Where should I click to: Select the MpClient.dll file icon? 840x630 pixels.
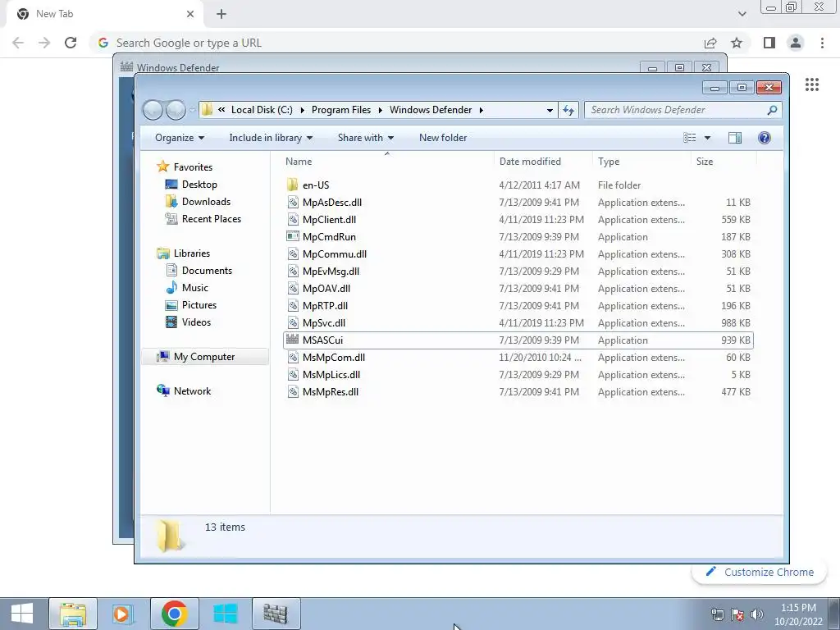coord(293,220)
